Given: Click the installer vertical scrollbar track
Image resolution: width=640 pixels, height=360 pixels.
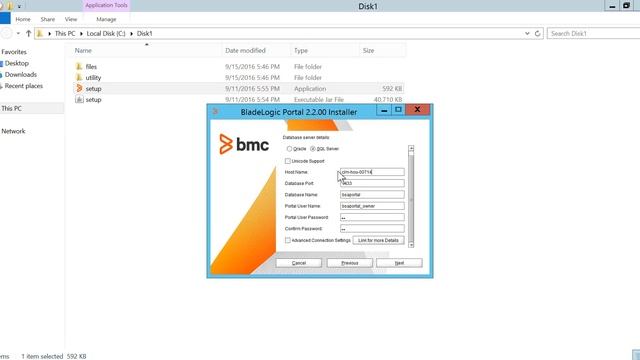Looking at the screenshot, I should click(411, 196).
